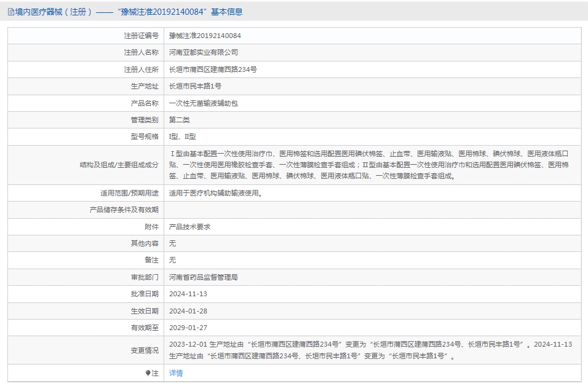Click the 型号规格 row label
Viewport: 588px width, 386px height.
[x=145, y=136]
